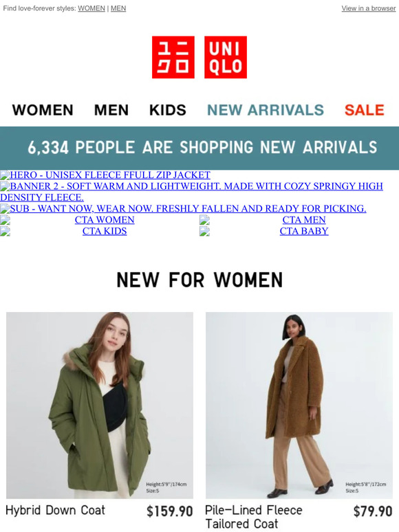Click broken image icon next to CTA MEN
399x532 pixels.
point(204,220)
